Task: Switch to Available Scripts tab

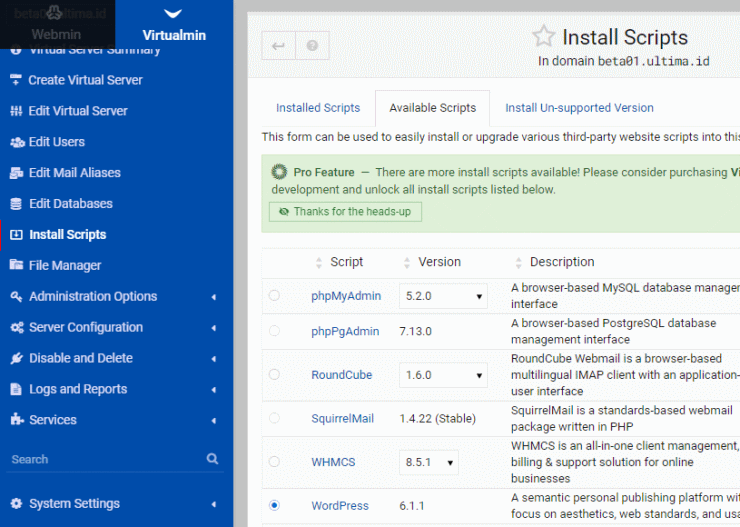Action: [432, 108]
